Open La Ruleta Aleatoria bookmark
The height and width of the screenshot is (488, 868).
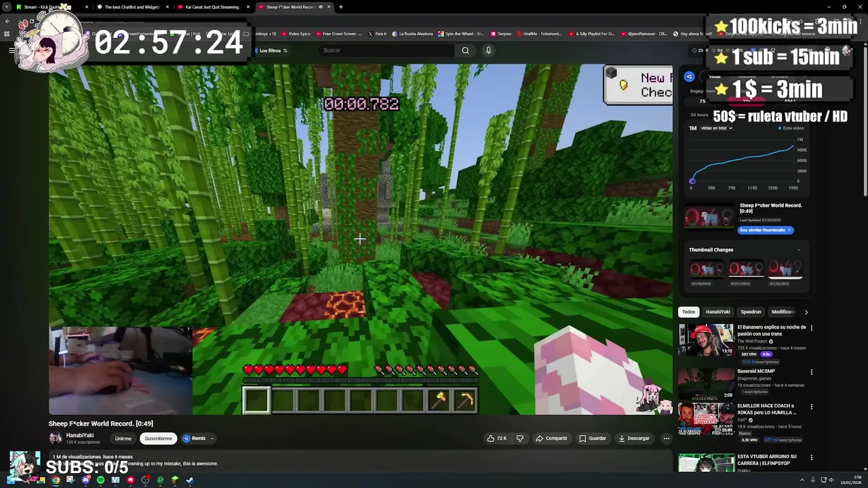pos(411,33)
